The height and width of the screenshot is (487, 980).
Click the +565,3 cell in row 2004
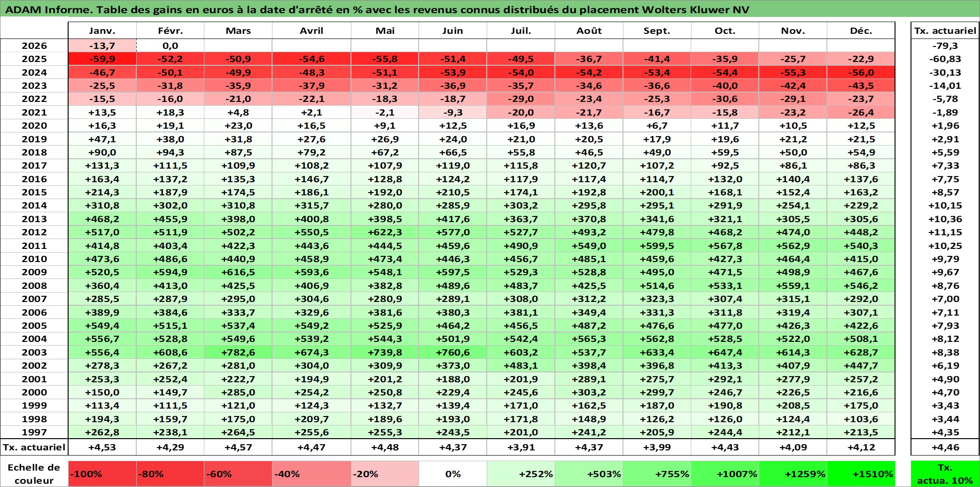[589, 339]
